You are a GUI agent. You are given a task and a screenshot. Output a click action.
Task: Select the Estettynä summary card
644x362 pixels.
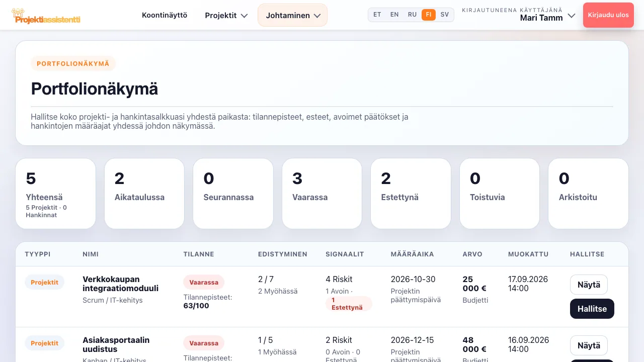coord(411,194)
